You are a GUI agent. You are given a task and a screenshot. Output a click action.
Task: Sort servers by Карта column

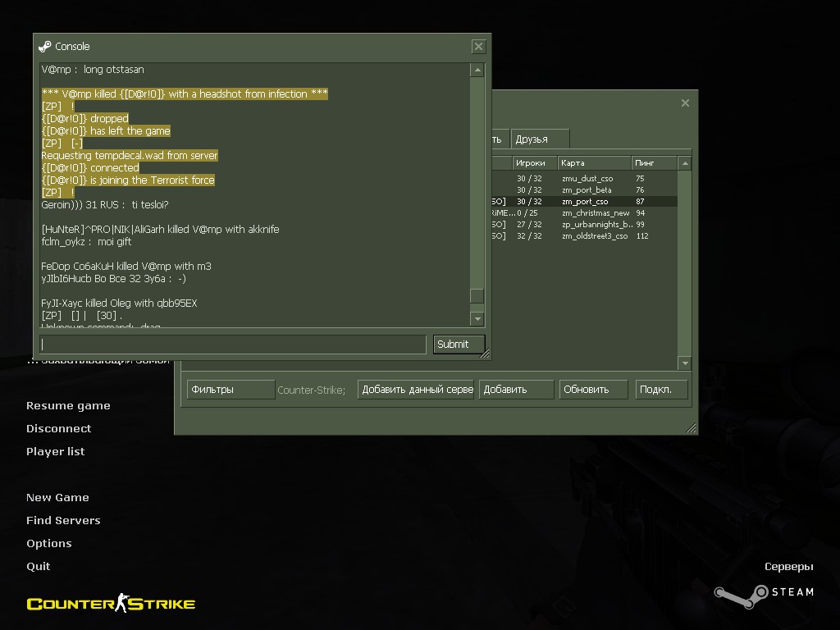pyautogui.click(x=593, y=162)
